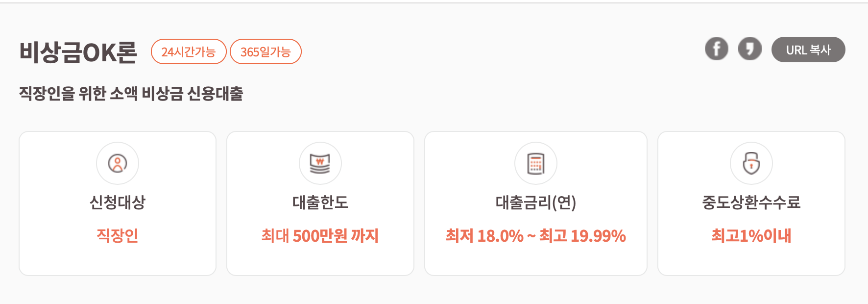This screenshot has width=868, height=304.
Task: Click the person icon above 신청대상
Action: [x=117, y=163]
